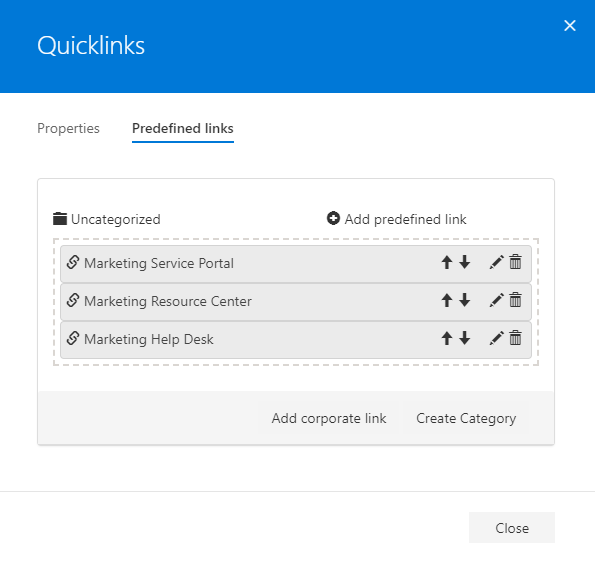Click the Create Category button
Image resolution: width=595 pixels, height=561 pixels.
tap(466, 418)
